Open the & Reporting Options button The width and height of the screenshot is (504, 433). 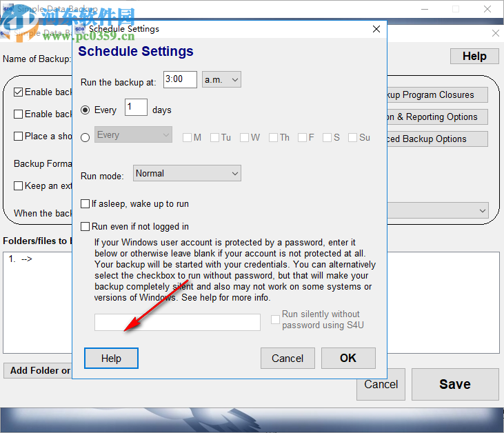[x=437, y=117]
